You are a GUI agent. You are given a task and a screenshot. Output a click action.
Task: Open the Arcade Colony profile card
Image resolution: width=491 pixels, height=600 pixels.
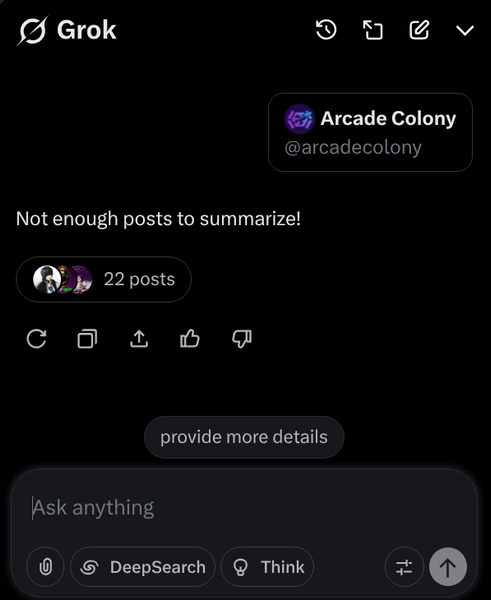click(370, 132)
